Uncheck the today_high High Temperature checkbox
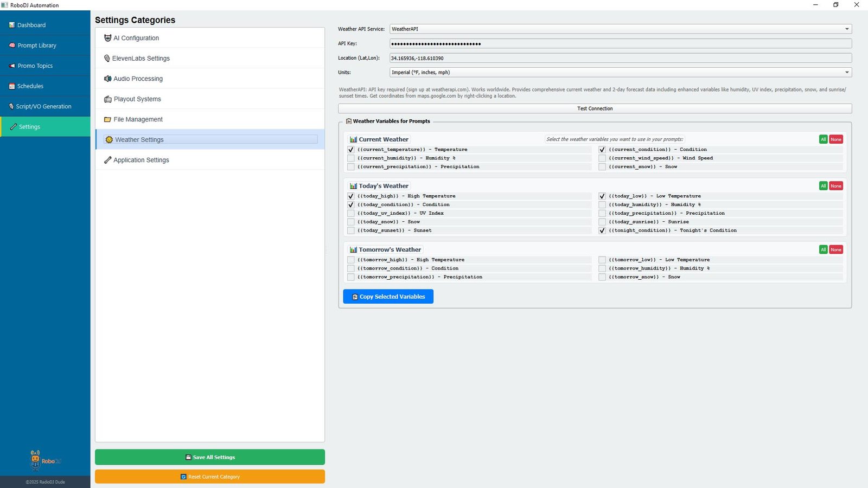The height and width of the screenshot is (488, 868). click(x=351, y=196)
